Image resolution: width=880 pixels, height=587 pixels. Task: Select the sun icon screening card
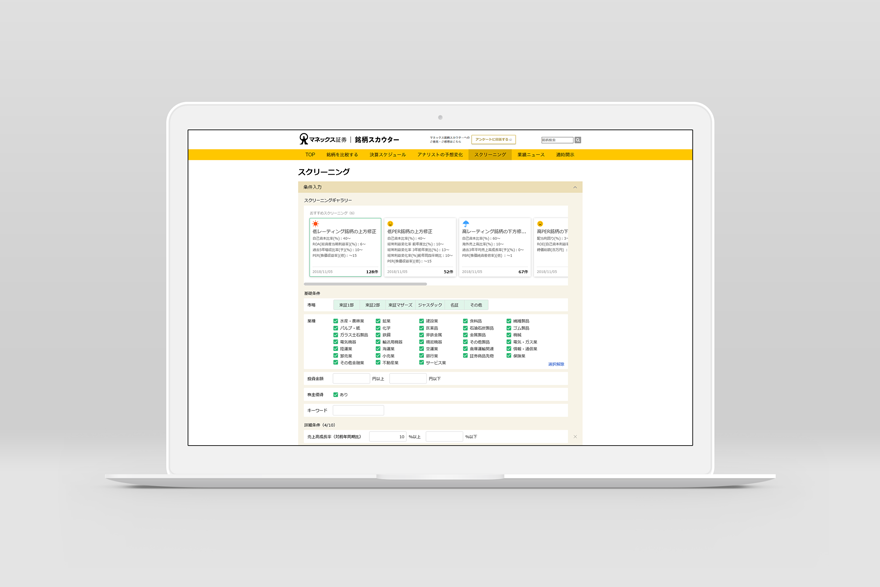point(345,247)
